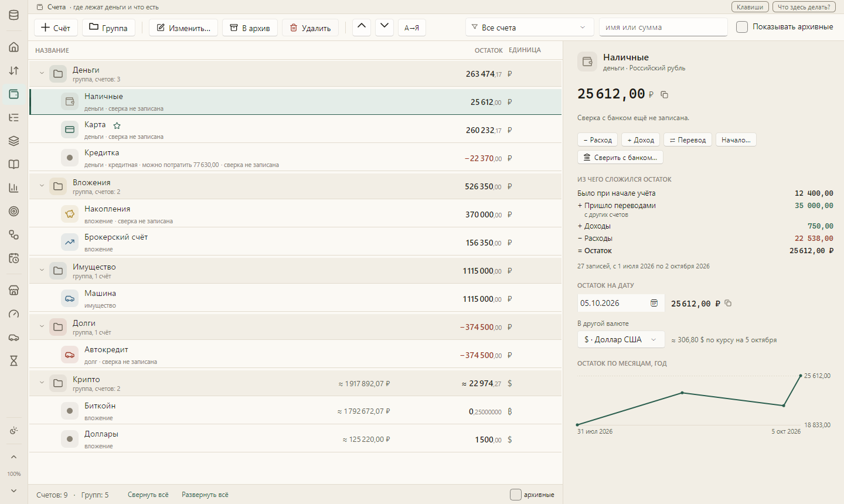The height and width of the screenshot is (504, 844).
Task: Sort accounts with the А–Я button
Action: [412, 28]
